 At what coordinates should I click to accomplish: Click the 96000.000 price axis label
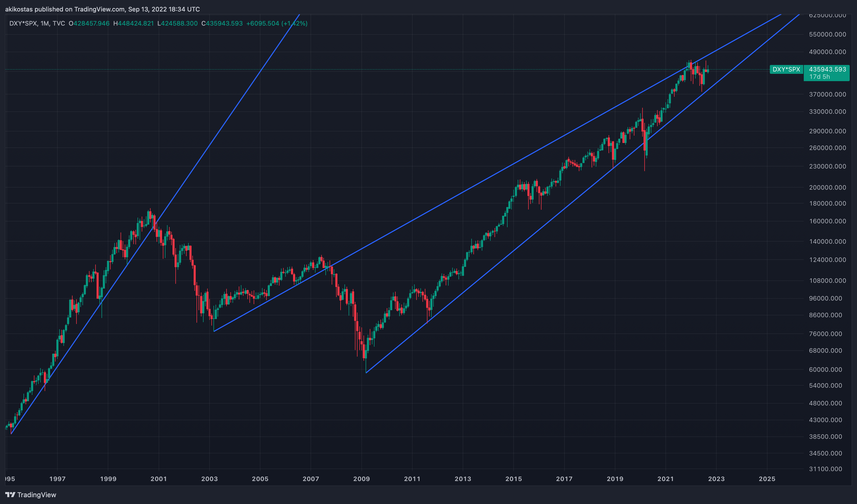point(825,298)
